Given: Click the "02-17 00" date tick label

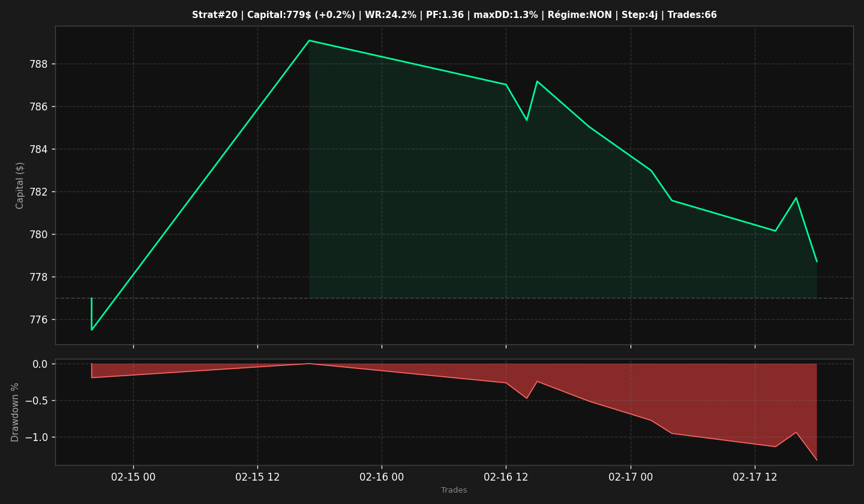Looking at the screenshot, I should (x=631, y=477).
